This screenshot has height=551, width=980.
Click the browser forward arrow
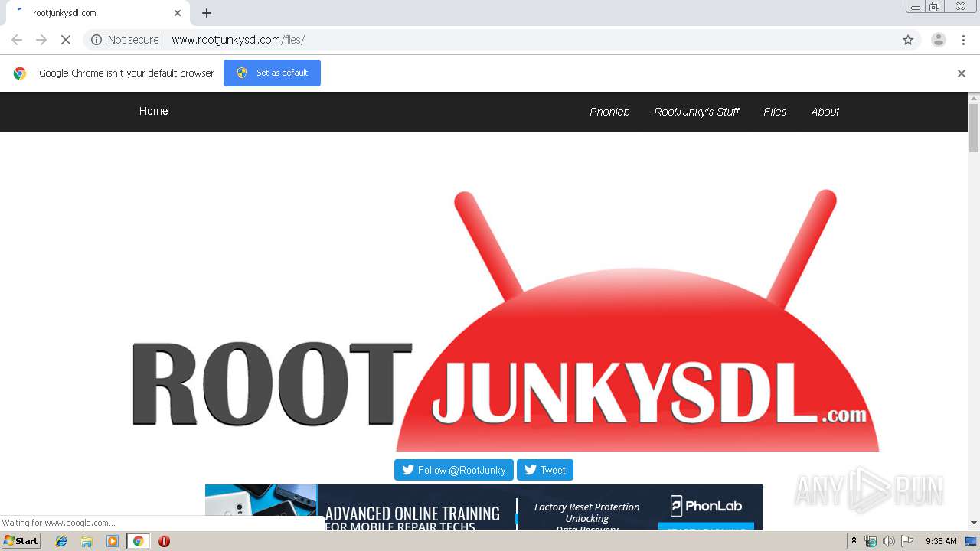pyautogui.click(x=41, y=40)
